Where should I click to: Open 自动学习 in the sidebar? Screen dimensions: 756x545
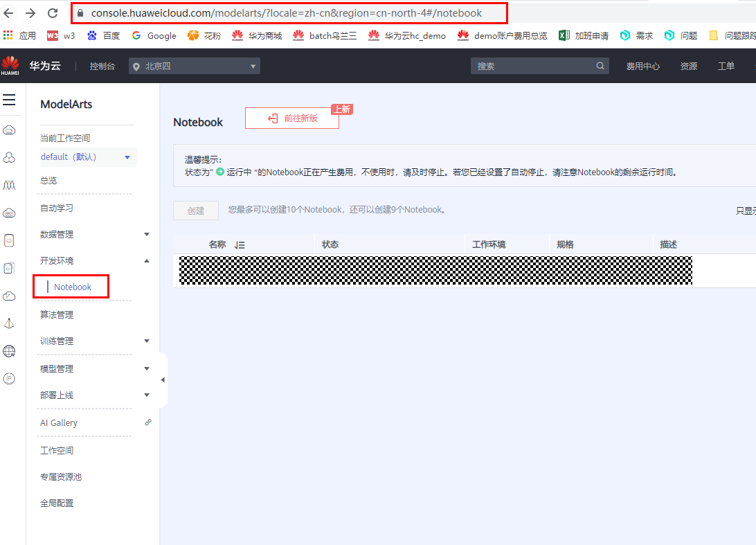[57, 208]
